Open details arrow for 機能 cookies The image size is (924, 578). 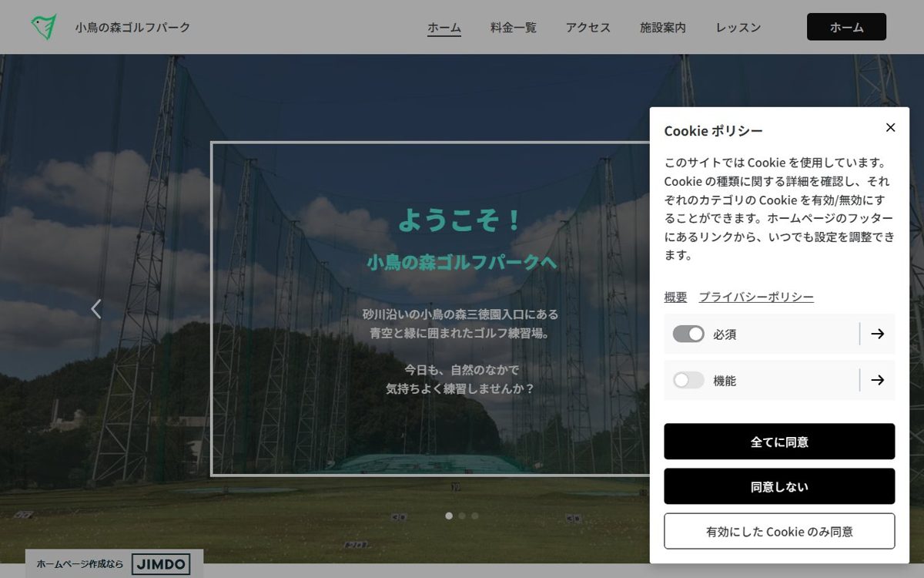tap(877, 380)
